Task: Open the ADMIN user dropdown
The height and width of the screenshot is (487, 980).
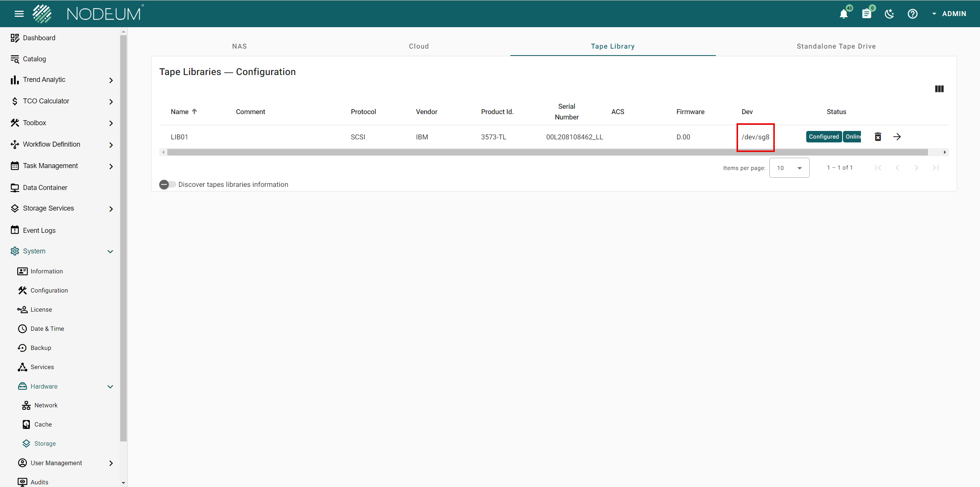Action: (949, 14)
